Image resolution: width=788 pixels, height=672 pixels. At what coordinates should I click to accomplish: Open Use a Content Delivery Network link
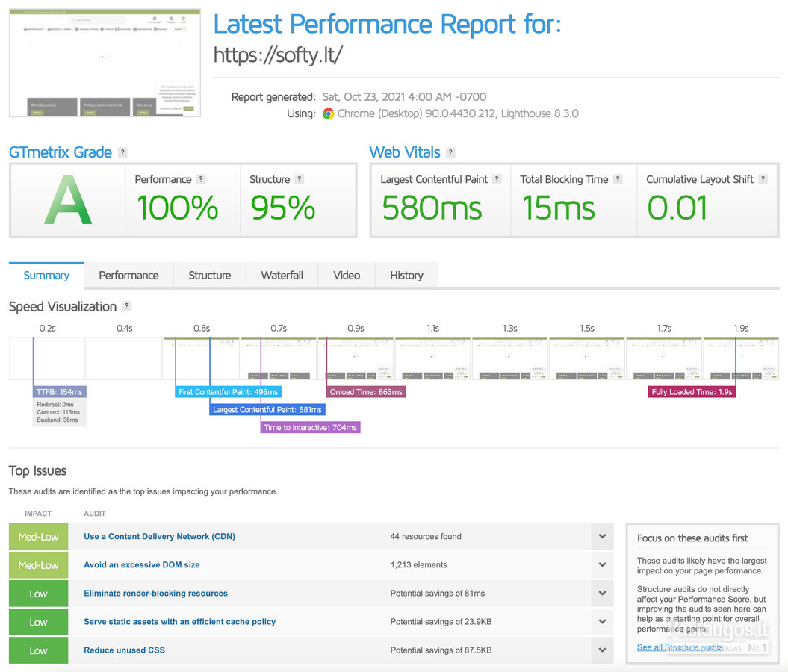[x=159, y=537]
